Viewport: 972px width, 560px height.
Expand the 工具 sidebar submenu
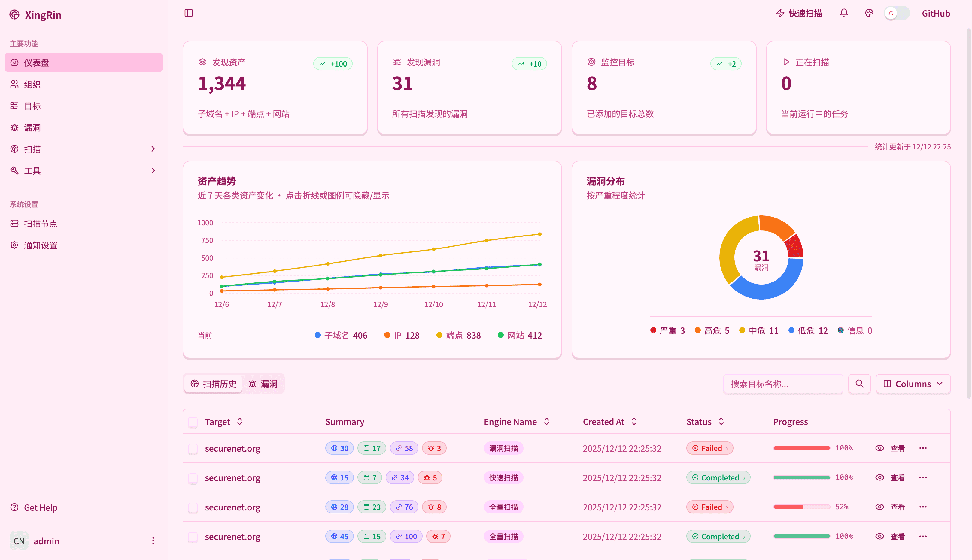pos(153,170)
